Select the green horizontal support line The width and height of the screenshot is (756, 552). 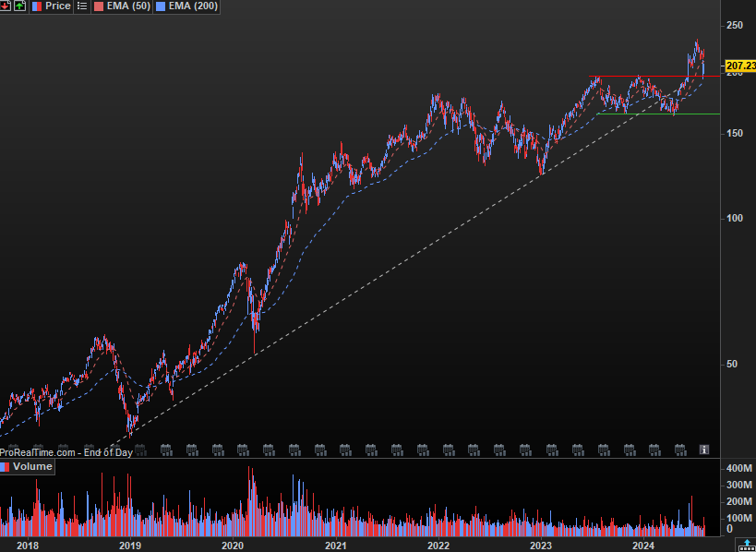658,114
